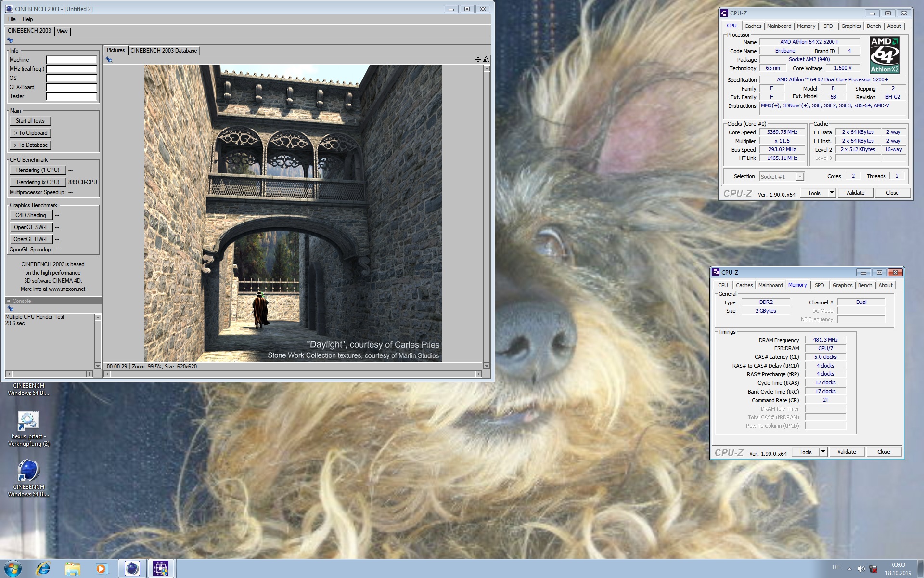924x578 pixels.
Task: Click the picture panel horizontal scrollbar
Action: pyautogui.click(x=293, y=374)
